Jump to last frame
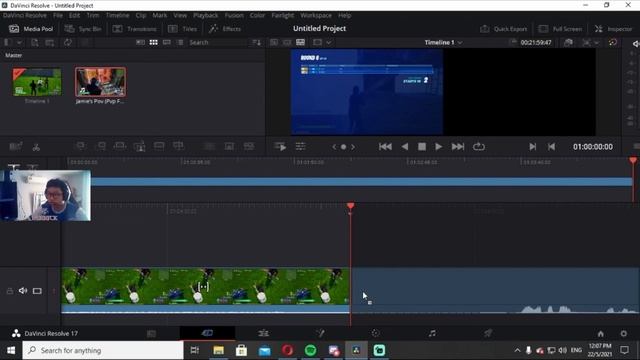The height and width of the screenshot is (360, 640). click(x=458, y=147)
